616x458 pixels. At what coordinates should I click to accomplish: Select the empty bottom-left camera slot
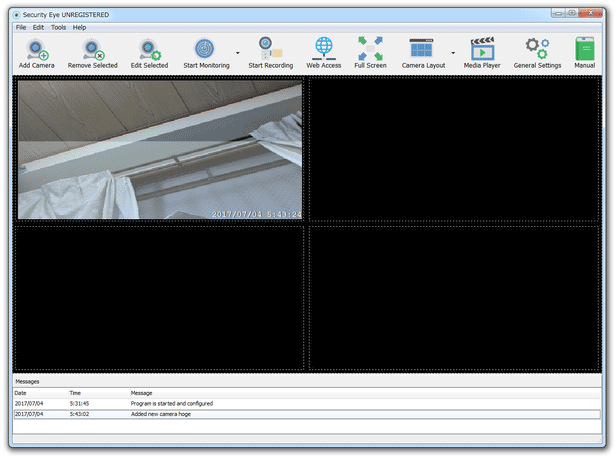[x=159, y=298]
